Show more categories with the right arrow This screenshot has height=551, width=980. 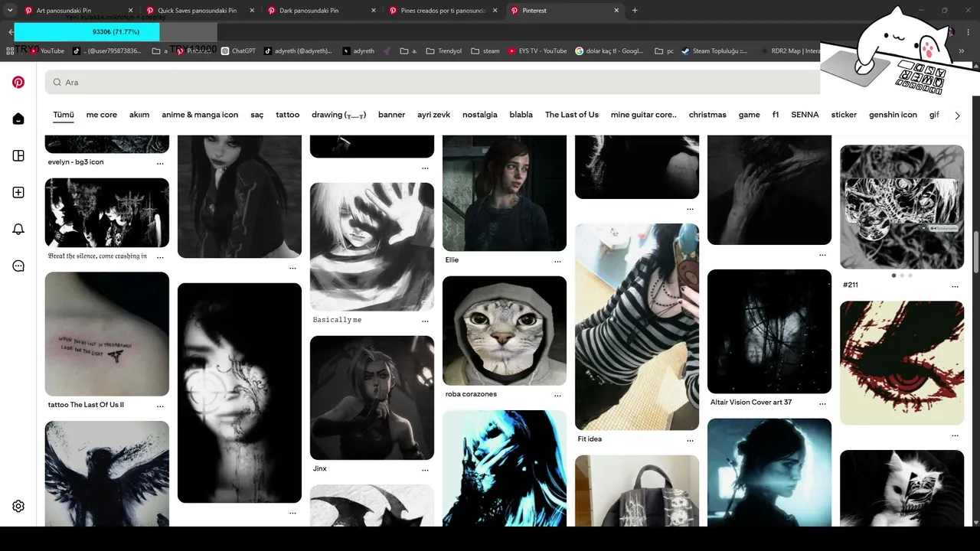pos(957,116)
